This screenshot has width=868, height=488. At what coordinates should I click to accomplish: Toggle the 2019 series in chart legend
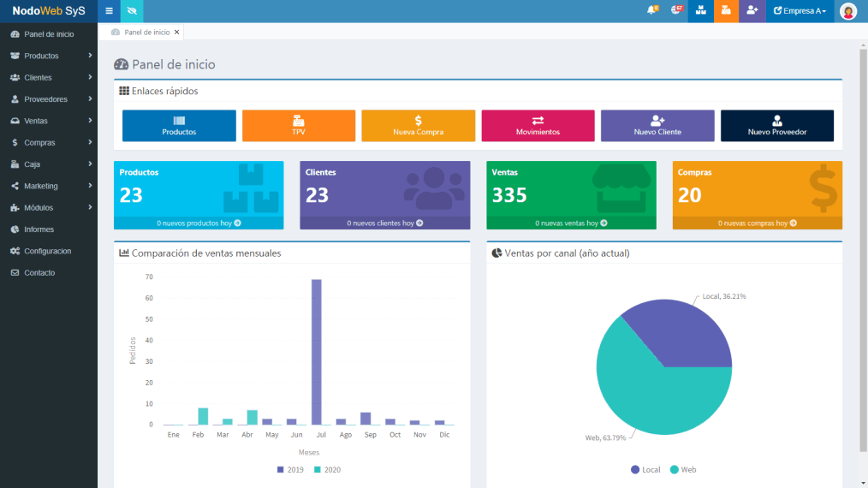pos(290,469)
